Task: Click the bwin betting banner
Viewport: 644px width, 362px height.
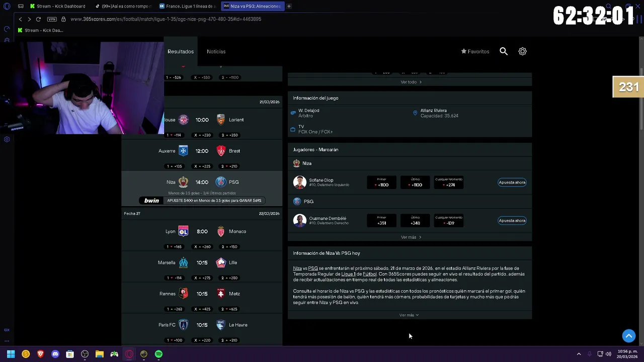Action: (202, 200)
